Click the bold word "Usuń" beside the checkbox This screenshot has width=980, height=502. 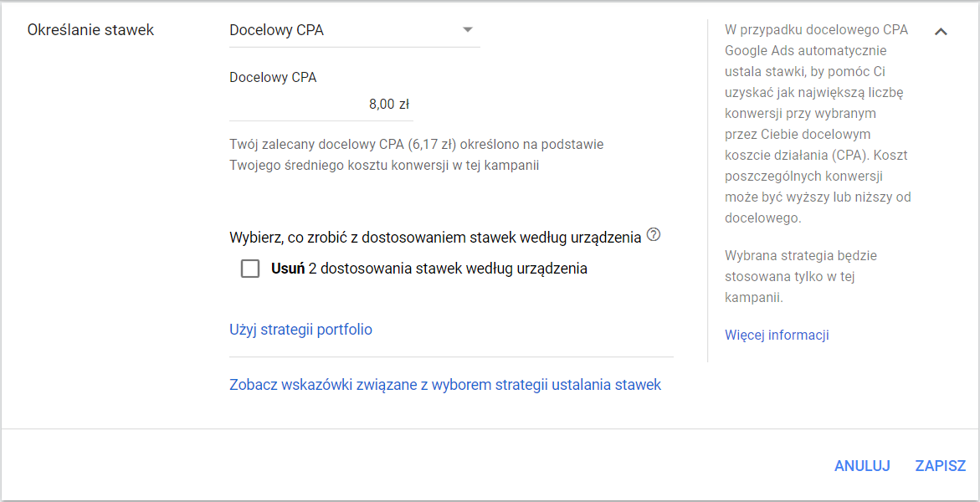[288, 269]
